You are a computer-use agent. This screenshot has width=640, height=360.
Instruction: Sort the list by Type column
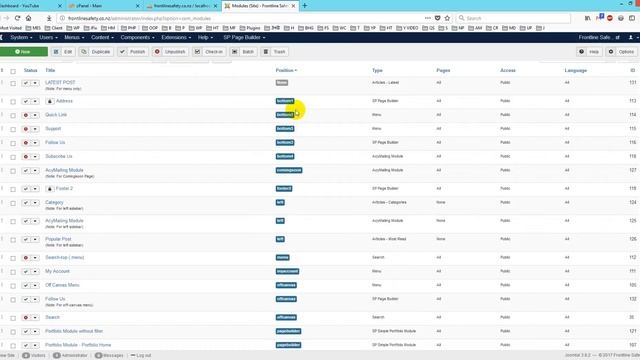pyautogui.click(x=377, y=70)
